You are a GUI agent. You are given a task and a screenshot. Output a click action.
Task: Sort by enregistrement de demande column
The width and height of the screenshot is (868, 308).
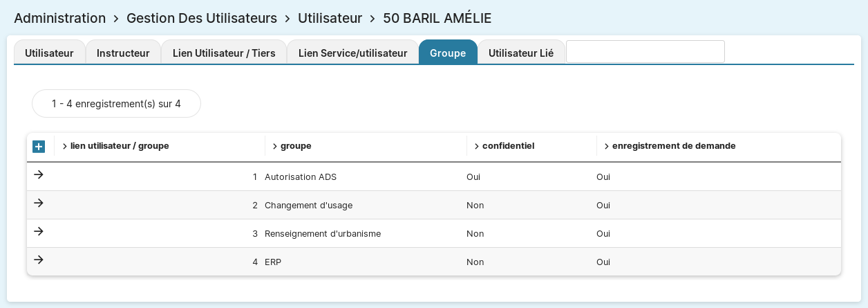[x=673, y=146]
